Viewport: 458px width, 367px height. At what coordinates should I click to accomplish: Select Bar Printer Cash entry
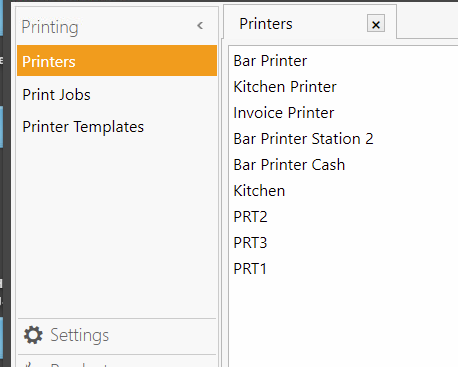289,165
